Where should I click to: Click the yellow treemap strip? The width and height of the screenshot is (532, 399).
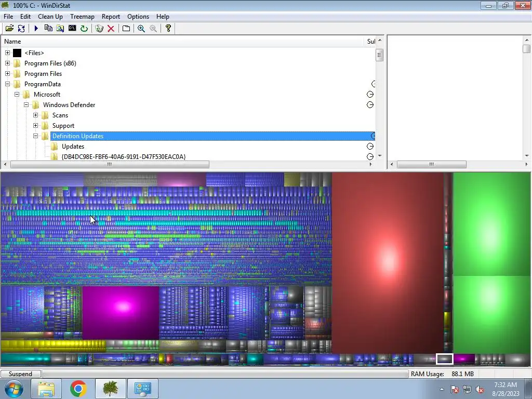point(54,346)
